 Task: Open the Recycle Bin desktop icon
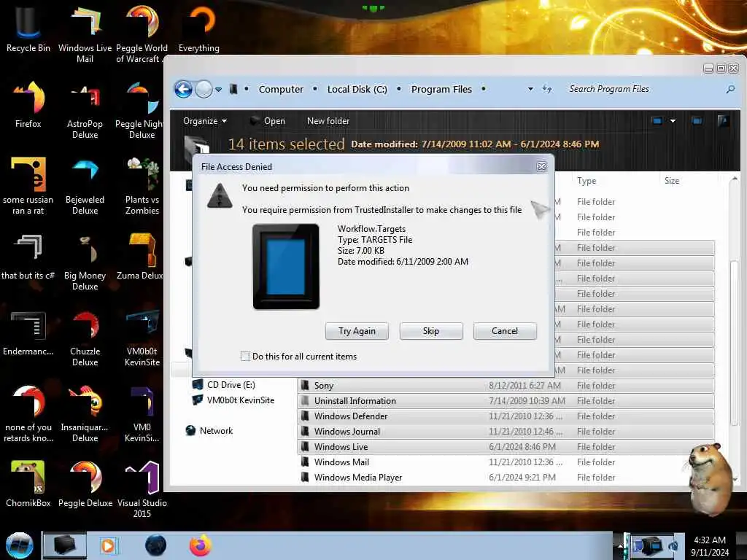click(28, 28)
